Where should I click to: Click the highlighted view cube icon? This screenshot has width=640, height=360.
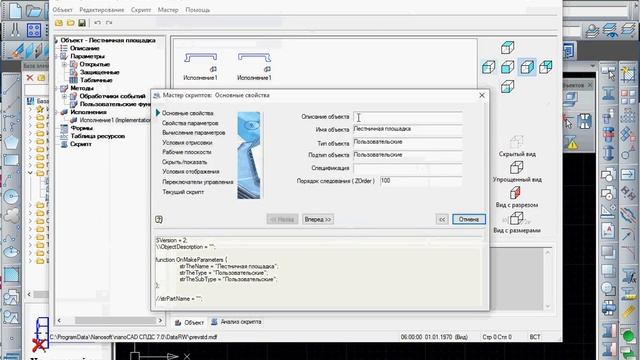tap(527, 67)
